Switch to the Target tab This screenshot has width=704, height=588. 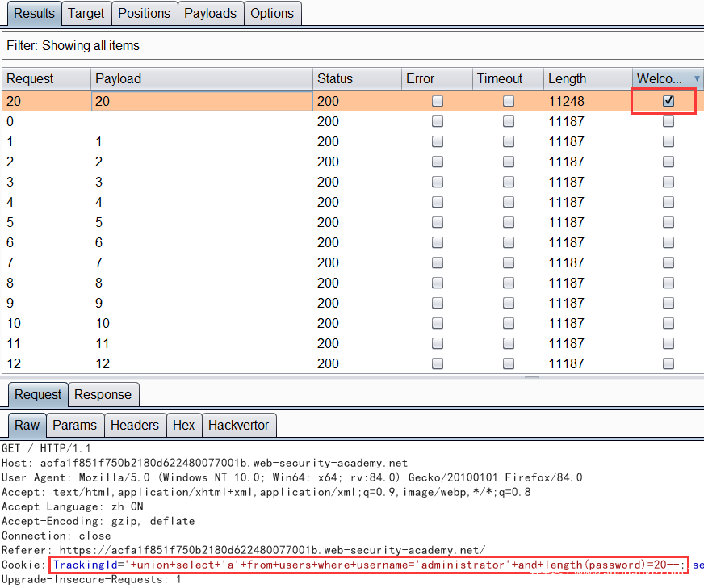(x=86, y=13)
